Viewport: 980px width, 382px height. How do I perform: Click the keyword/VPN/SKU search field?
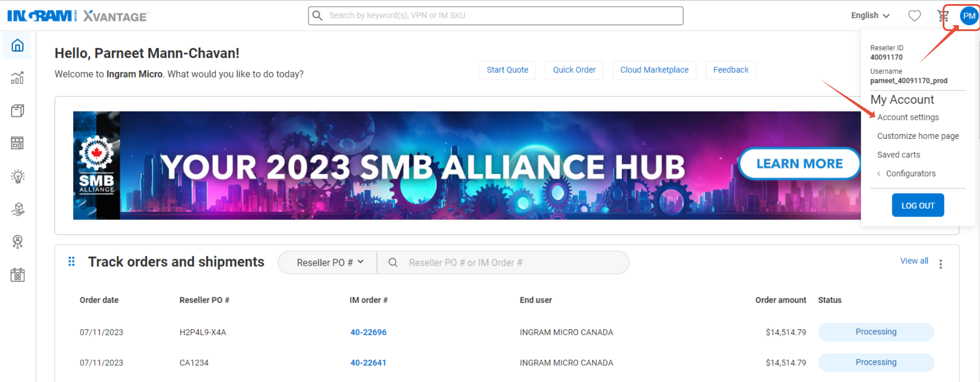(495, 16)
